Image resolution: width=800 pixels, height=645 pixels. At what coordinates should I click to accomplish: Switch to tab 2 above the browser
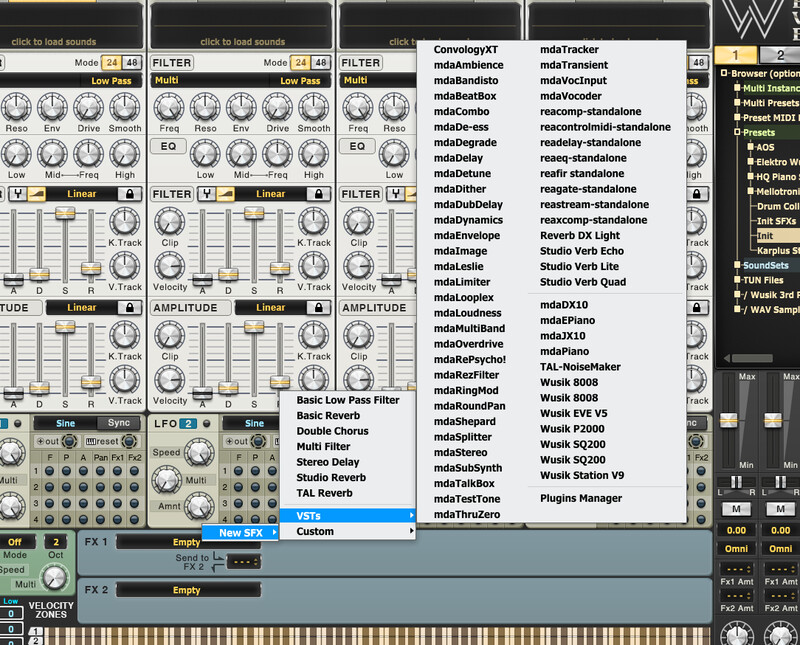(780, 55)
